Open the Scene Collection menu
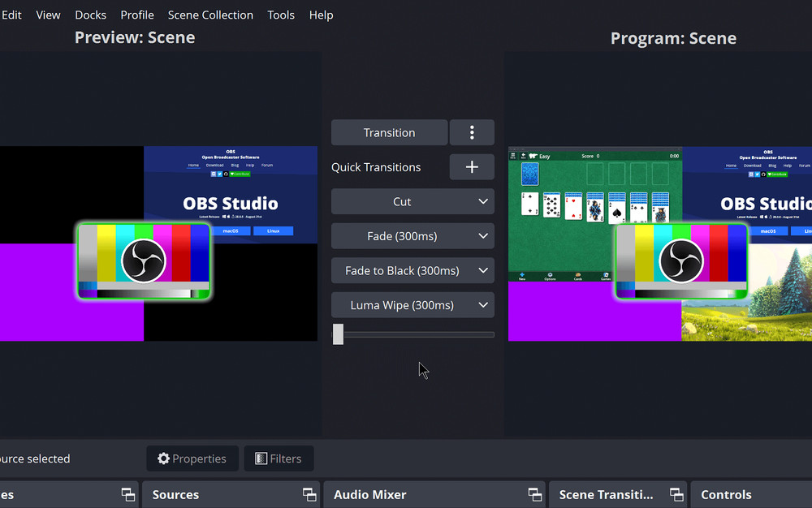The height and width of the screenshot is (508, 812). (x=210, y=15)
